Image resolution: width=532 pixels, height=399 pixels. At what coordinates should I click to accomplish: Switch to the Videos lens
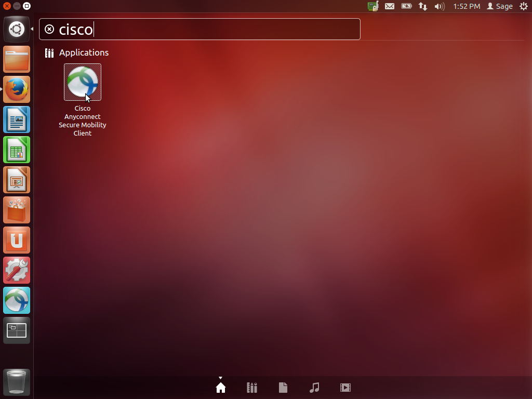point(345,388)
